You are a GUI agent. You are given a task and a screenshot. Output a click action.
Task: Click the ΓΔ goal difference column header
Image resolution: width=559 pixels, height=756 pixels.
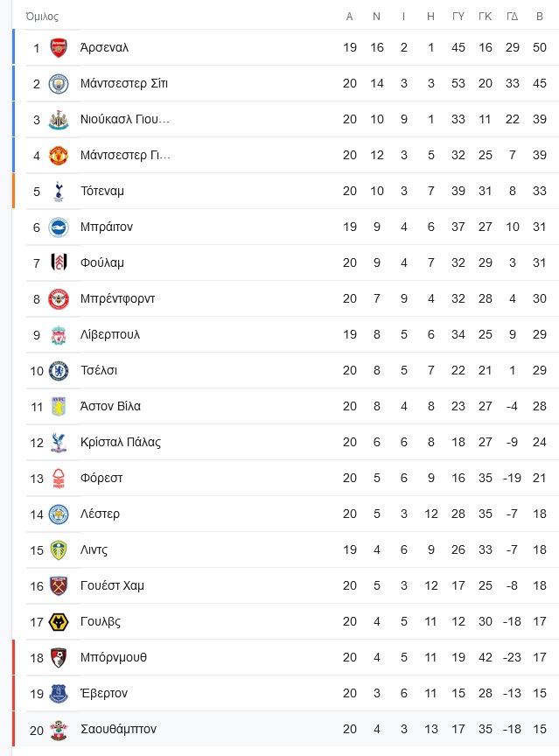513,17
